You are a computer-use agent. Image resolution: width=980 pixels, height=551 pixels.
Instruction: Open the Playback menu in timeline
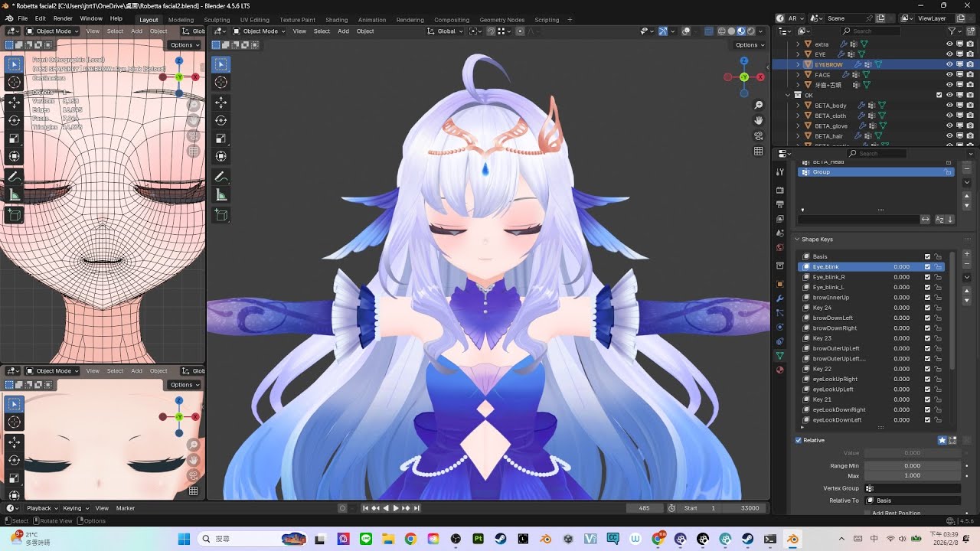coord(41,508)
